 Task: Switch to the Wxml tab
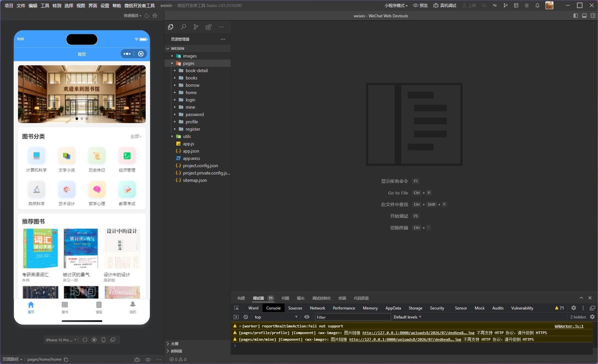(253, 308)
